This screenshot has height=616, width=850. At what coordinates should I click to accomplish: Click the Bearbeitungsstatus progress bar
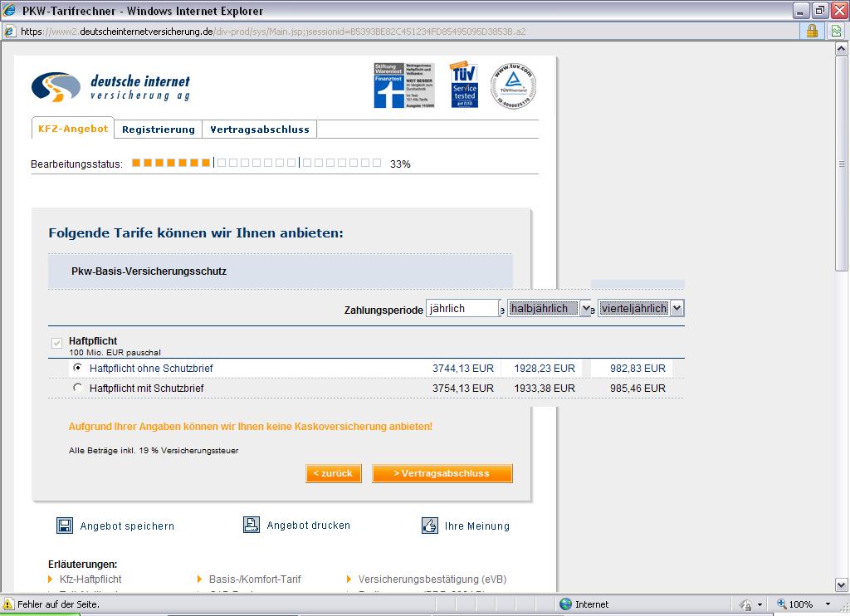pyautogui.click(x=256, y=164)
